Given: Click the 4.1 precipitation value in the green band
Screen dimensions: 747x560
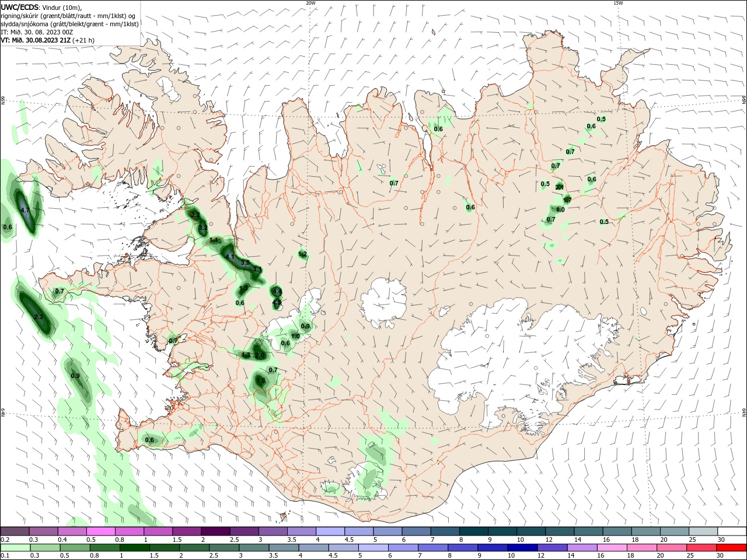Looking at the screenshot, I should click(230, 257).
